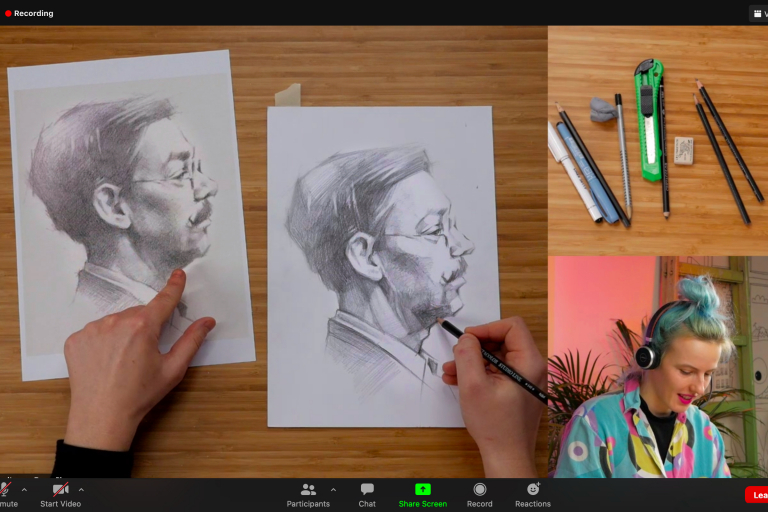Click the red Leave button
The width and height of the screenshot is (768, 512).
[x=757, y=495]
